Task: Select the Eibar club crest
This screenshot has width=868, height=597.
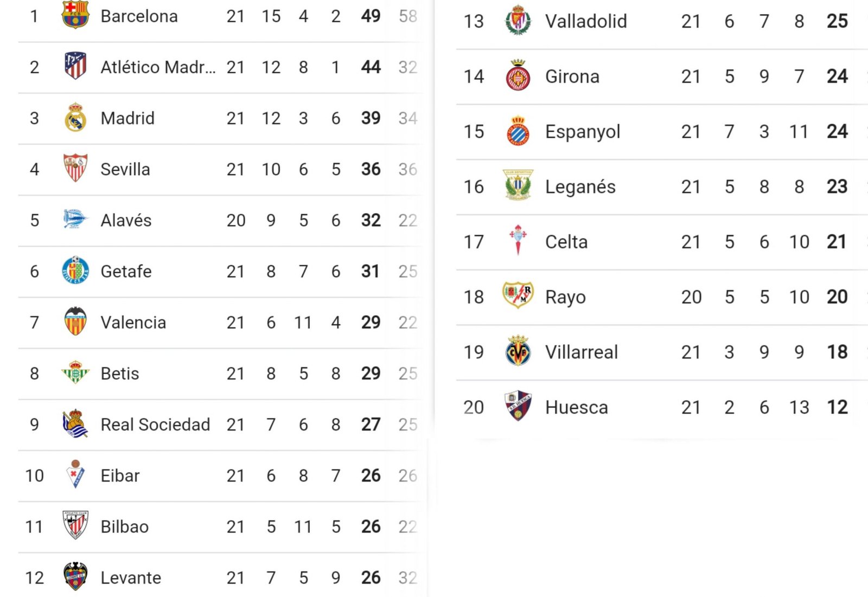Action: click(x=75, y=475)
